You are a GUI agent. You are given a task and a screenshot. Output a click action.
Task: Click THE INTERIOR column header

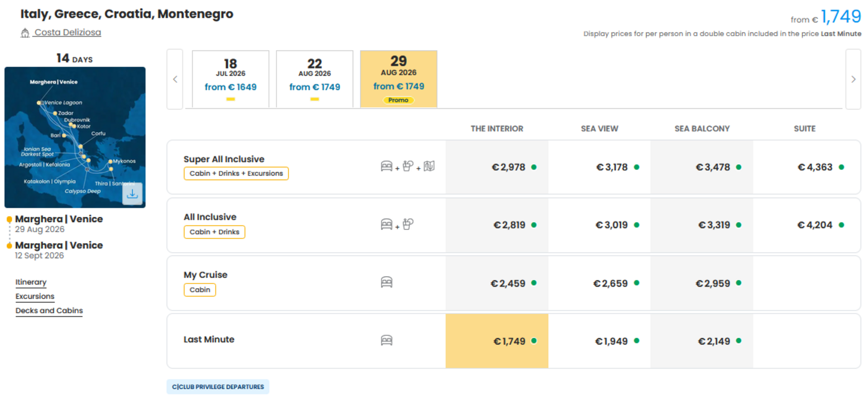click(x=497, y=128)
